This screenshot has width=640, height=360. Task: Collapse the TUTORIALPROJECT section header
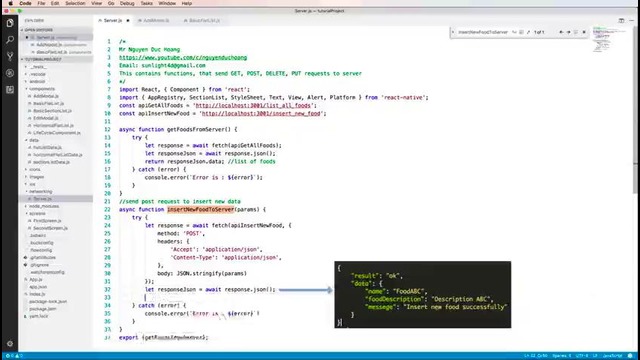pos(56,59)
